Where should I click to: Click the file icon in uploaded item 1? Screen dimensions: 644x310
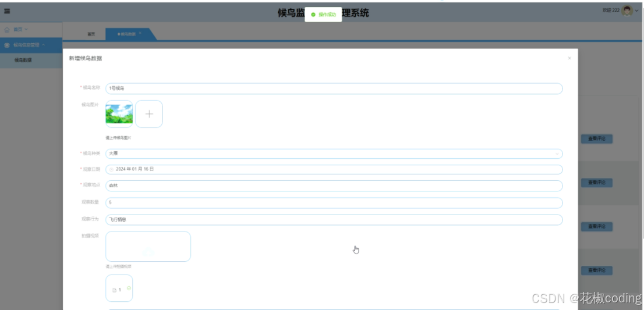(115, 290)
